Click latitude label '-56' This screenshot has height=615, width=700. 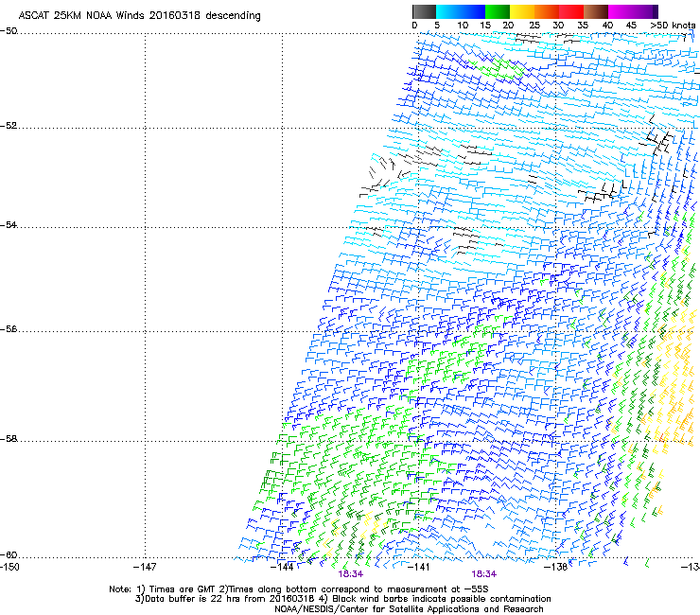pos(9,329)
